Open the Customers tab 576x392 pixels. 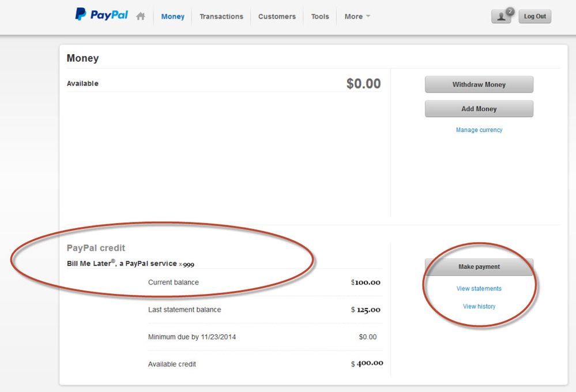(x=277, y=17)
